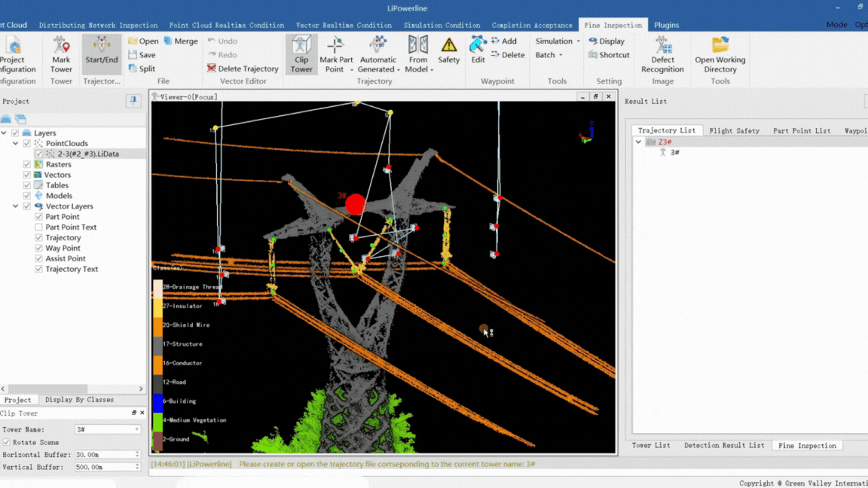
Task: Choose From Model trajectory tool
Action: click(418, 54)
